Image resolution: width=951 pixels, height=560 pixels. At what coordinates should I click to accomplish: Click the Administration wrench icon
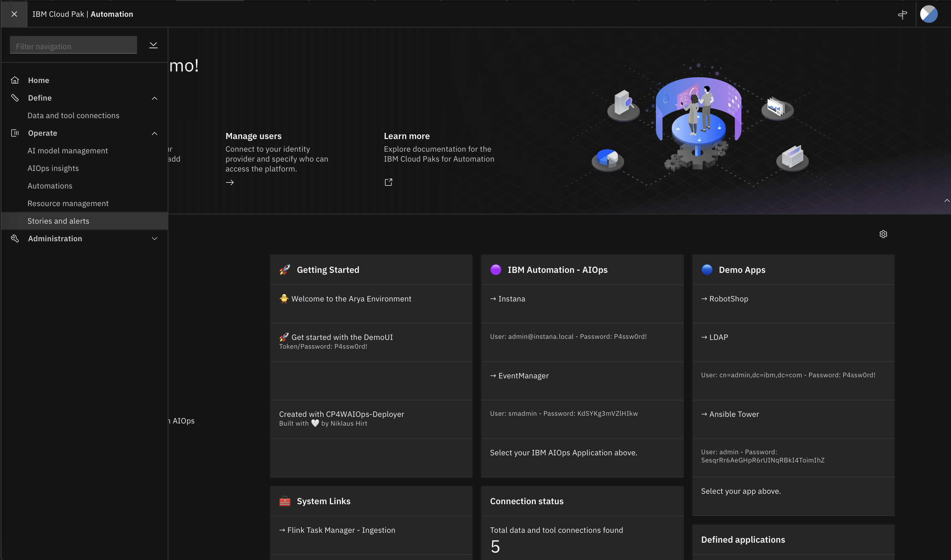pos(15,239)
